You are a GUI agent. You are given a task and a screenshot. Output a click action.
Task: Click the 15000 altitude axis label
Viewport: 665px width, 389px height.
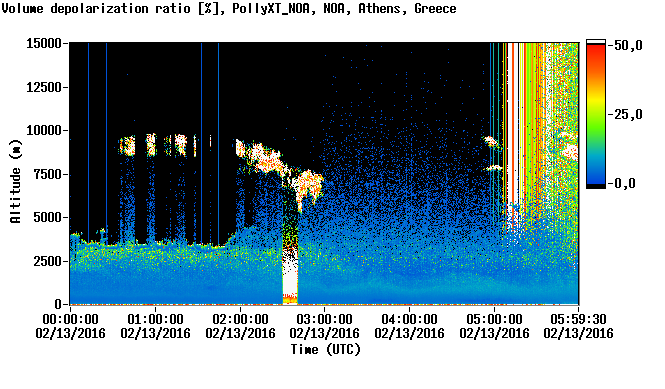(x=44, y=43)
